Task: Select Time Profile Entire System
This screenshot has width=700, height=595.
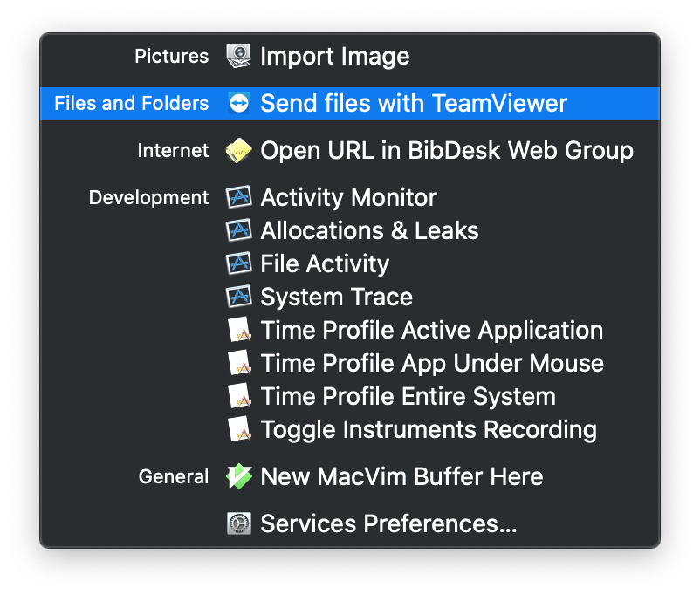Action: coord(408,397)
